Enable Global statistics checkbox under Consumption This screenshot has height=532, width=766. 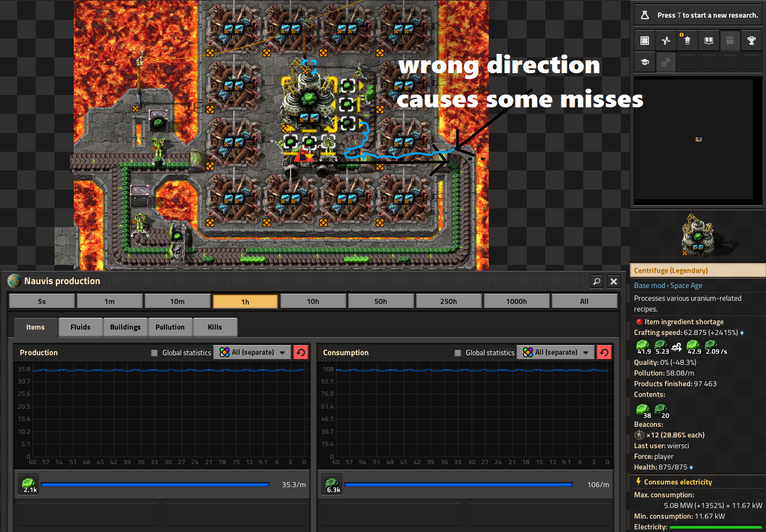[x=458, y=353]
